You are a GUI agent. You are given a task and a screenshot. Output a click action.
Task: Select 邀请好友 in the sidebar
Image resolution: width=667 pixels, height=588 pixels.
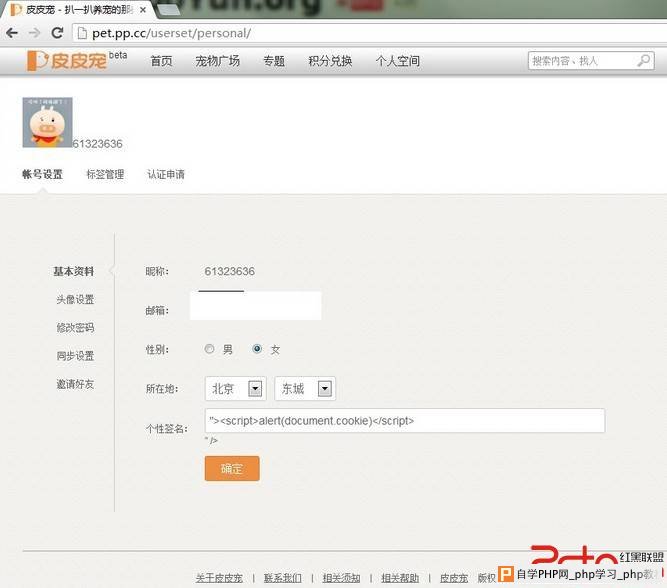coord(75,384)
